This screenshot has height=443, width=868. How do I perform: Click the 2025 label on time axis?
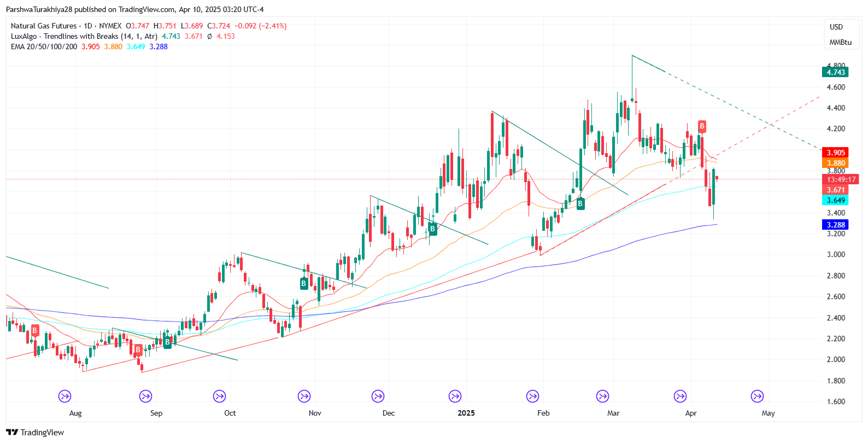466,413
